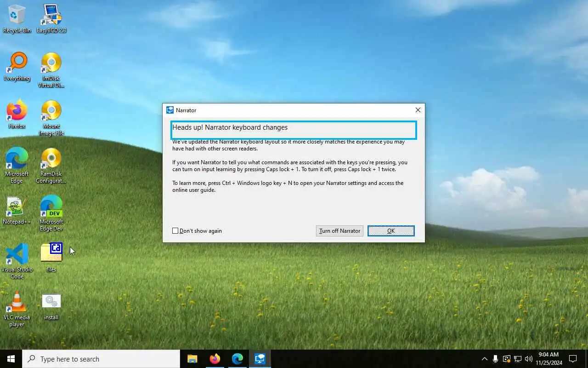Open the Recycle Bin desktop icon

pos(17,19)
